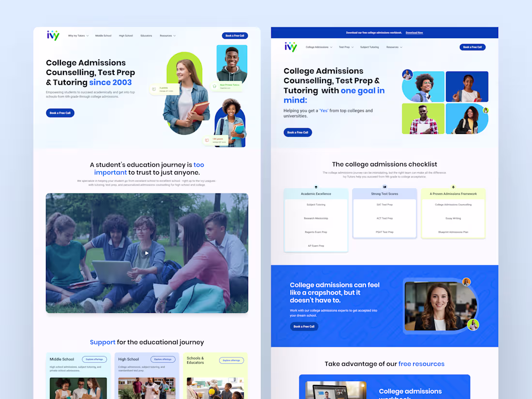Click photo of the student in the plaid shirt
Screen dimensions: 532x399
pos(423,119)
